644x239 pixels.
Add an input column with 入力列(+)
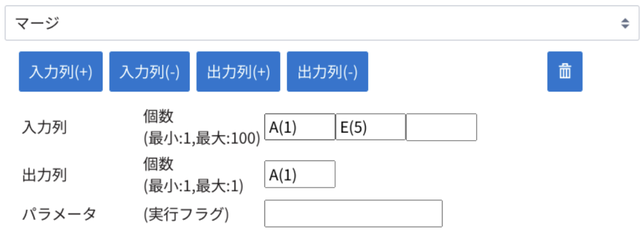coord(60,71)
